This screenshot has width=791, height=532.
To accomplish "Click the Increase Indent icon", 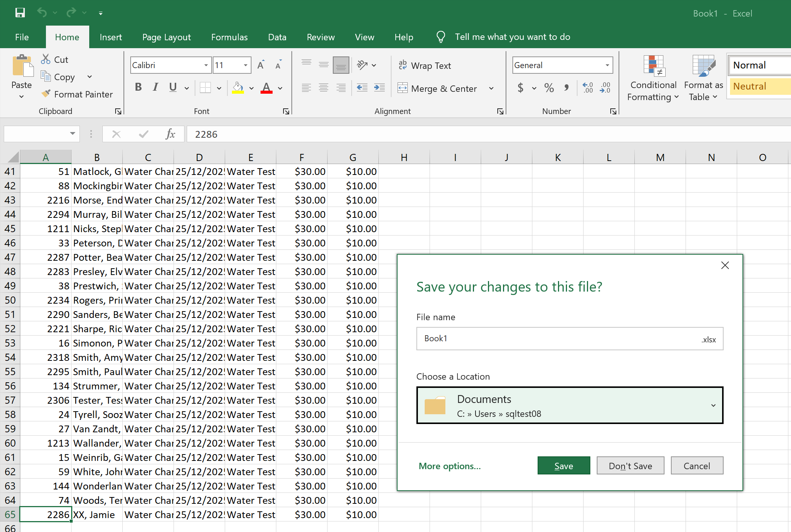I will (379, 88).
